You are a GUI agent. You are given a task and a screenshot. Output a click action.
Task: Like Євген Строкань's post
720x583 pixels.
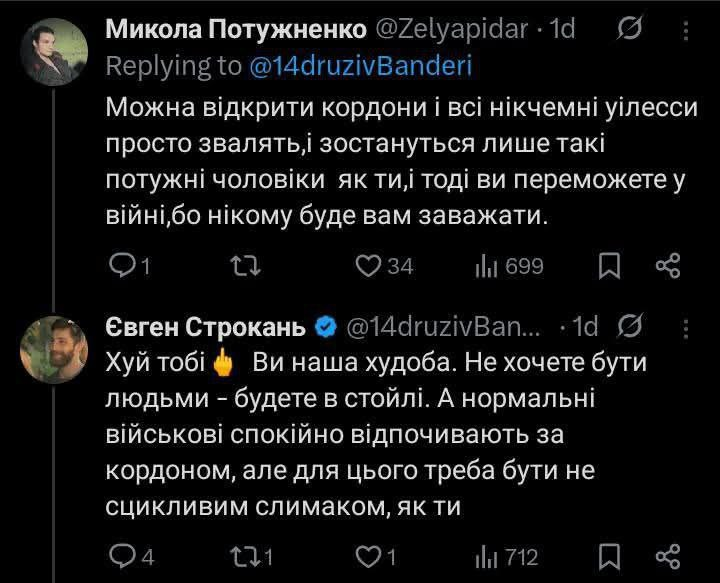370,556
